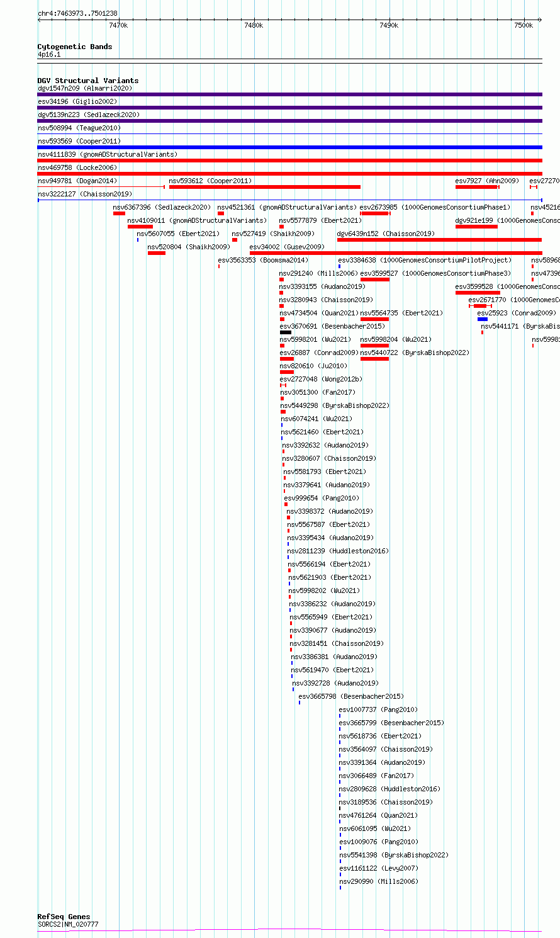Click the nsv6074241 (Wu2021) label

click(316, 419)
